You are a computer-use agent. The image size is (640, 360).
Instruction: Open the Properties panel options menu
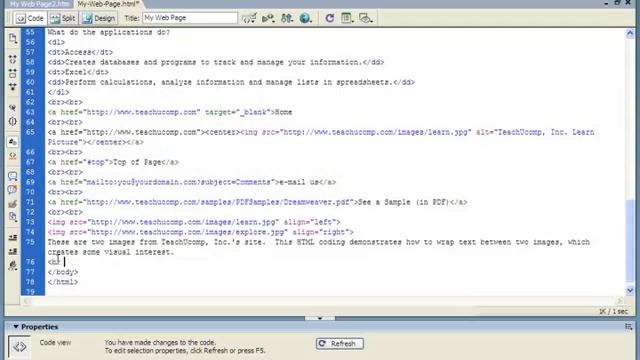coord(629,327)
